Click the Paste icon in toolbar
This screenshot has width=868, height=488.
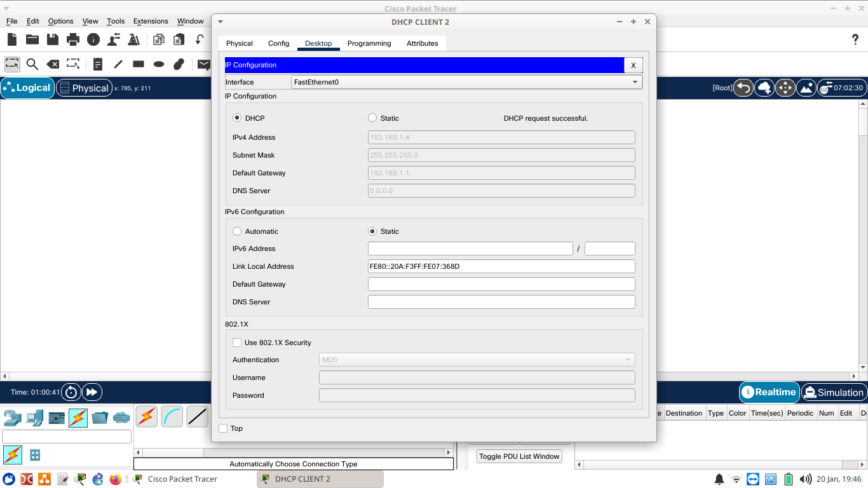click(x=179, y=39)
